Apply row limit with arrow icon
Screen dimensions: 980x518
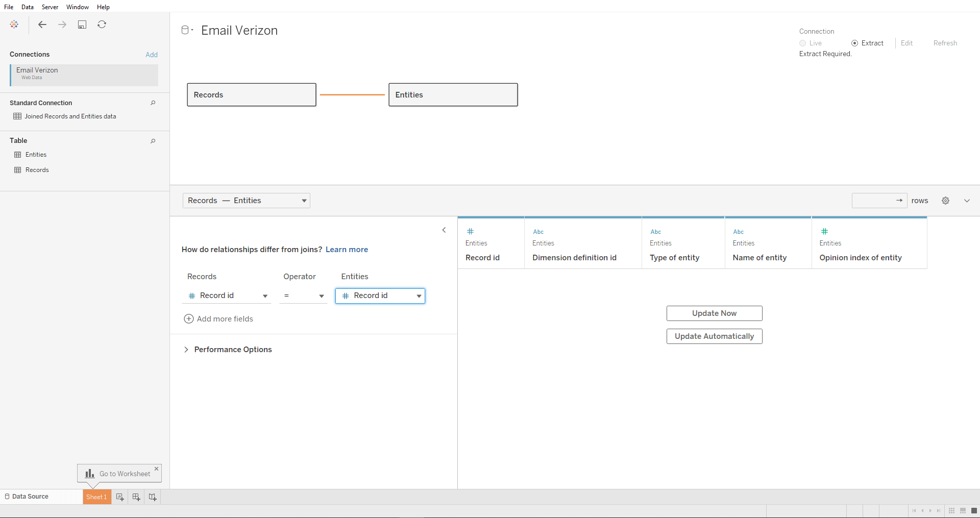(x=899, y=201)
